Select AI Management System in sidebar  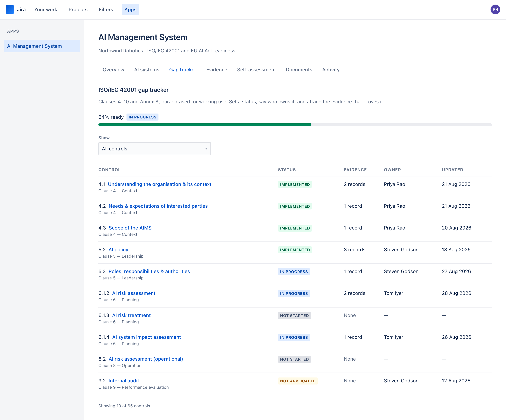click(42, 46)
